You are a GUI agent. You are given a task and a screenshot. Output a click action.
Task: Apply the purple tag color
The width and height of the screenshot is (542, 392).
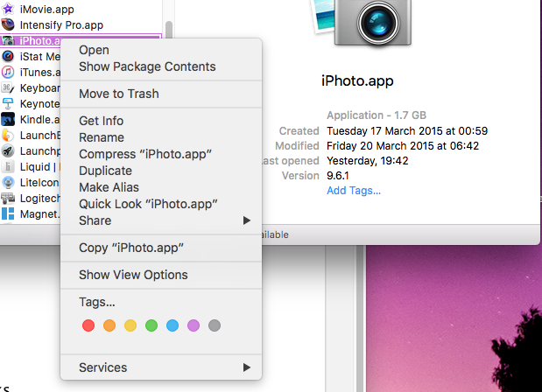point(194,325)
